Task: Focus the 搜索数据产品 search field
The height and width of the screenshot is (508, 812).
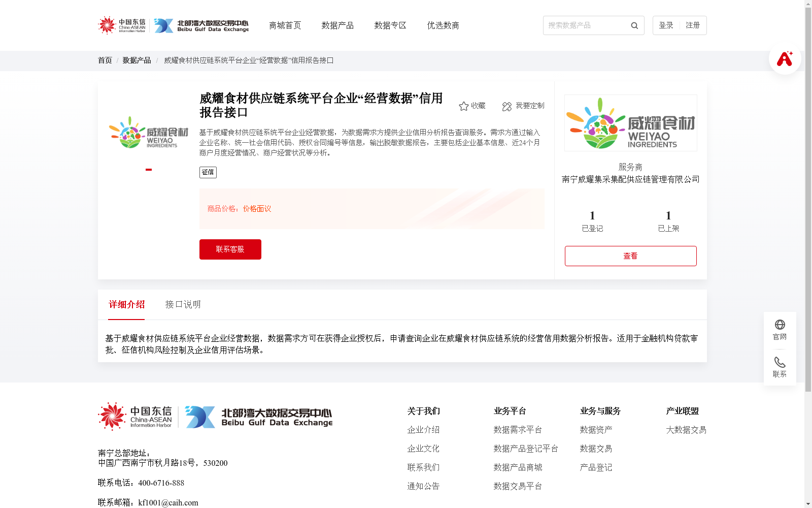Action: click(586, 25)
